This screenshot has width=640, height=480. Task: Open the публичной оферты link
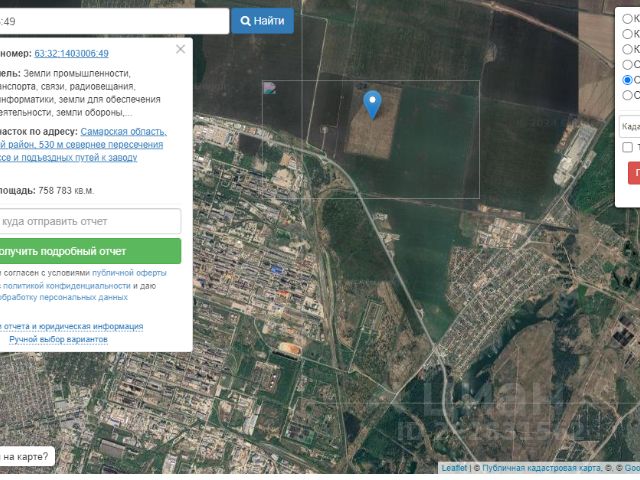(x=129, y=273)
